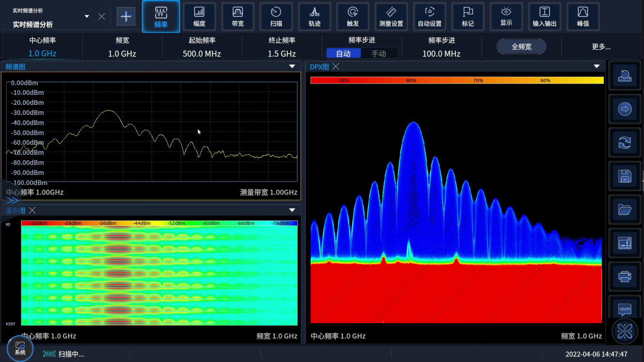The image size is (644, 362).
Task: Open the SCPI command console
Action: click(624, 309)
